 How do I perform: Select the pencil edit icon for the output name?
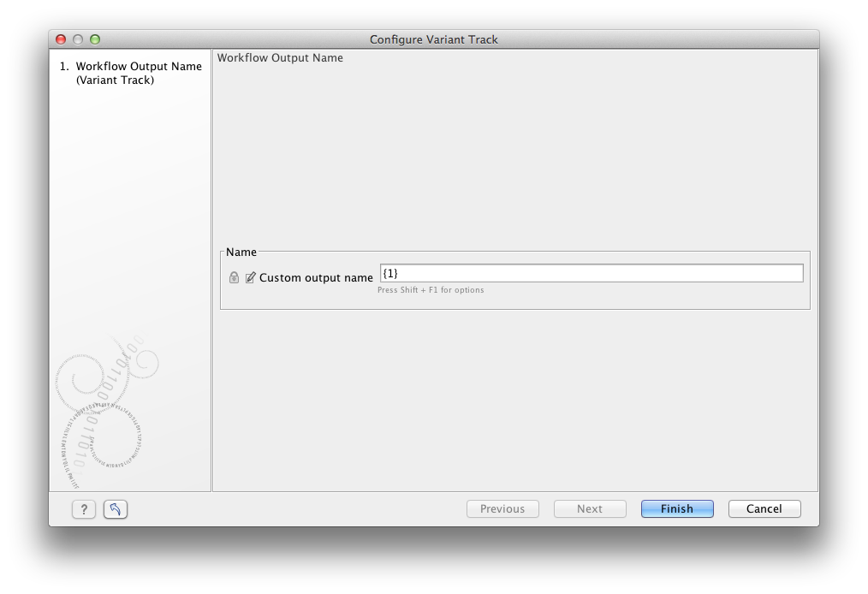tap(250, 276)
